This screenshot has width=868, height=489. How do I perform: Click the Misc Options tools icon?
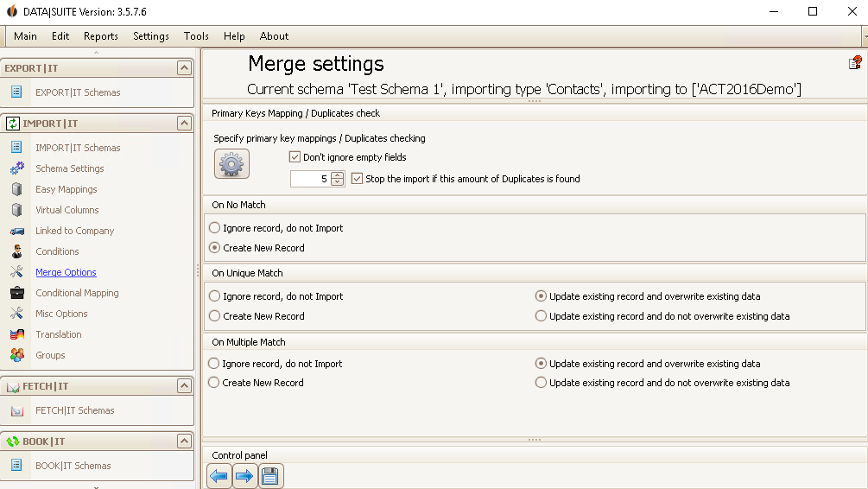pos(16,314)
